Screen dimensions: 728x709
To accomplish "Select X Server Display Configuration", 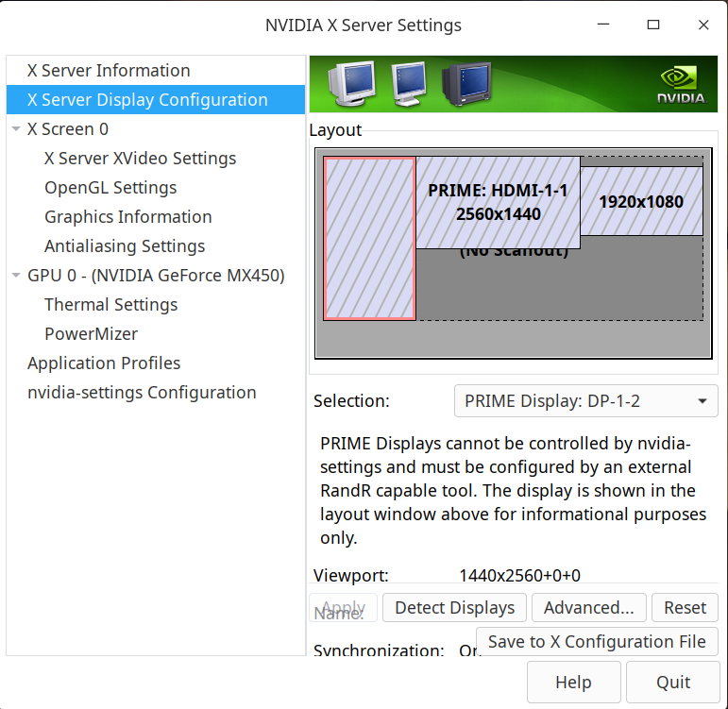I will 156,100.
